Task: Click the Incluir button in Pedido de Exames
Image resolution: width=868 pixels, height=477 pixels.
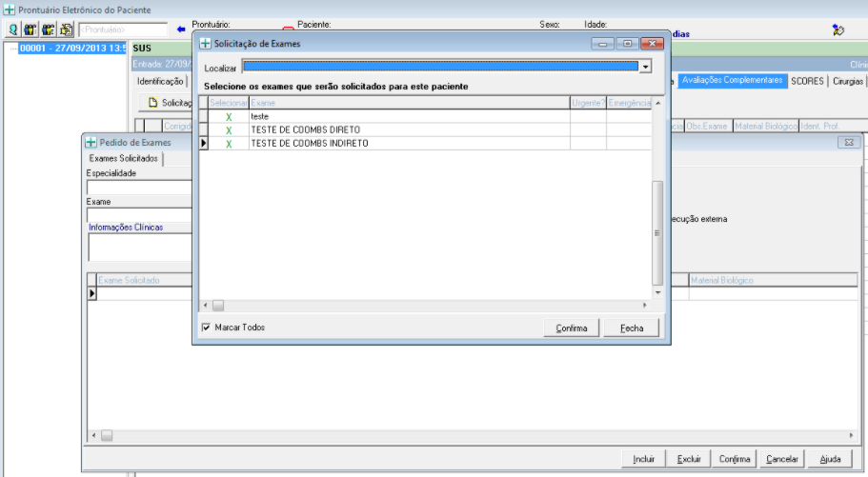Action: coord(644,459)
